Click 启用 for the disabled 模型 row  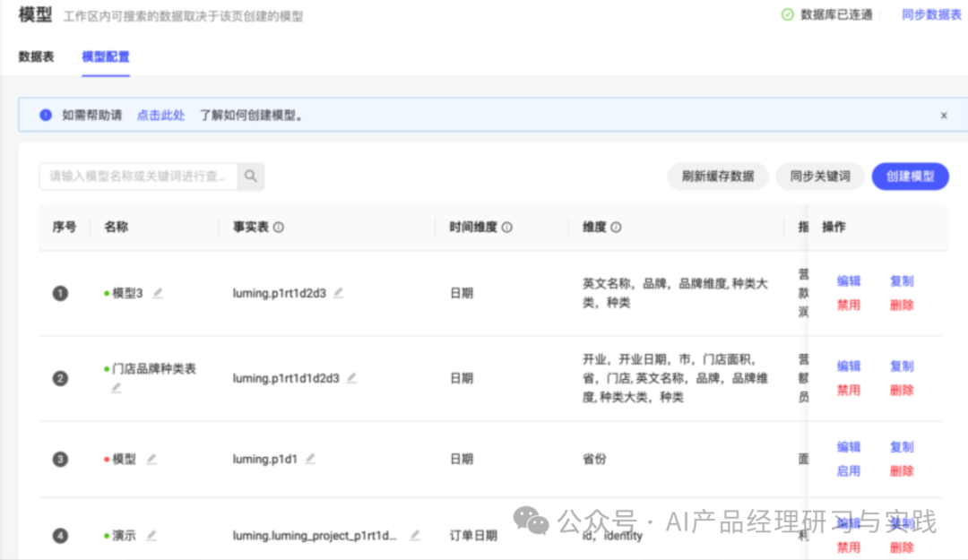849,471
